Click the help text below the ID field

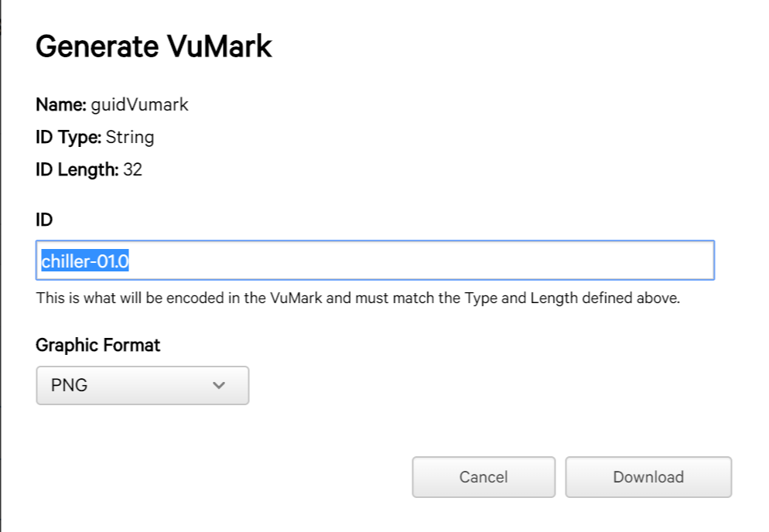[357, 298]
